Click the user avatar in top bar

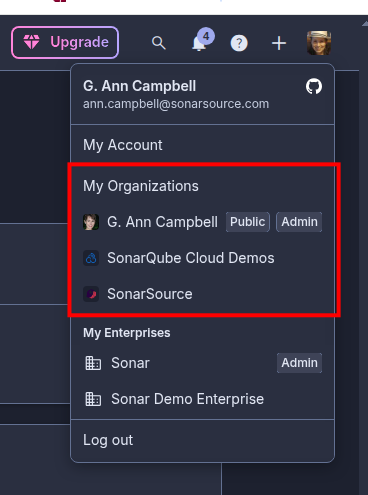click(319, 43)
